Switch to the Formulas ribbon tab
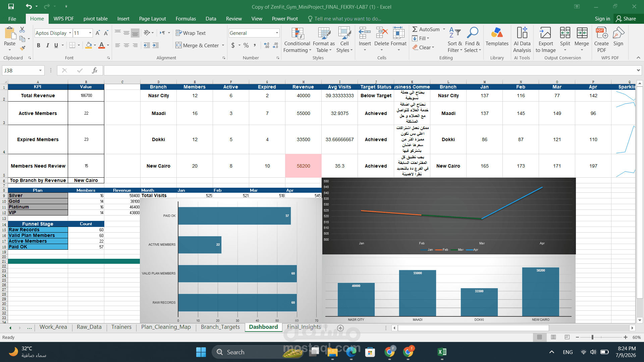This screenshot has height=362, width=644. pos(186,19)
